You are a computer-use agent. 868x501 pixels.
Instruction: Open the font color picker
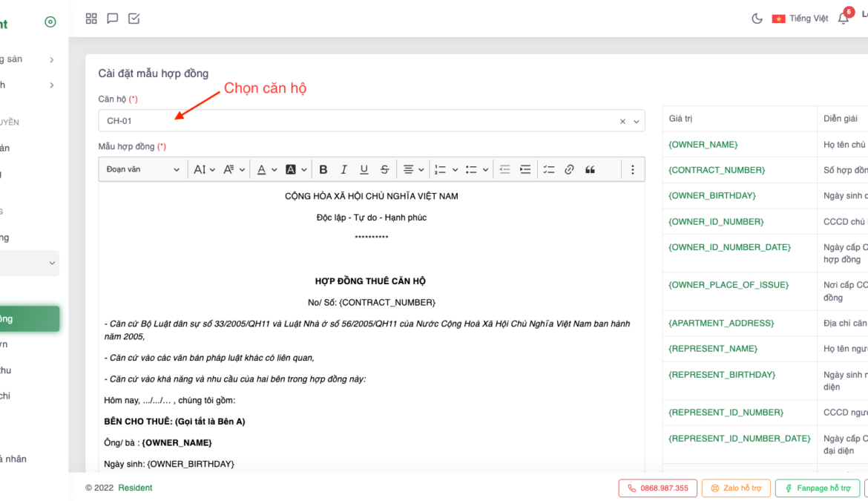tap(266, 170)
